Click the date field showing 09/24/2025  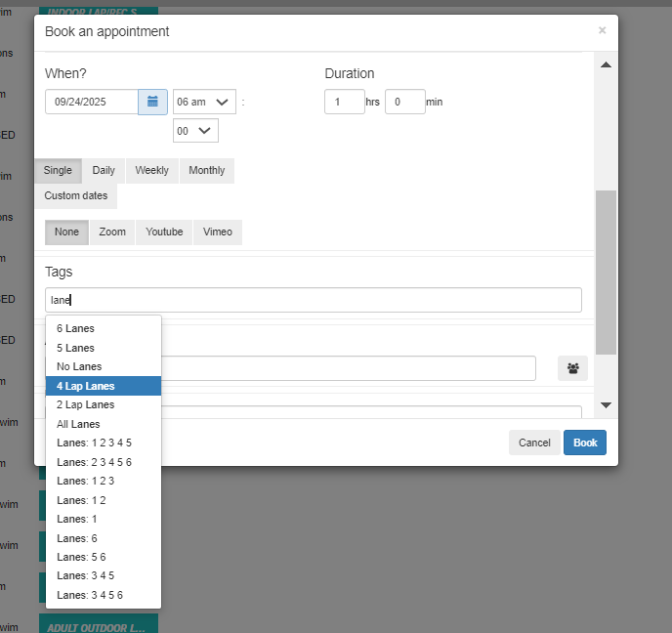tap(92, 102)
